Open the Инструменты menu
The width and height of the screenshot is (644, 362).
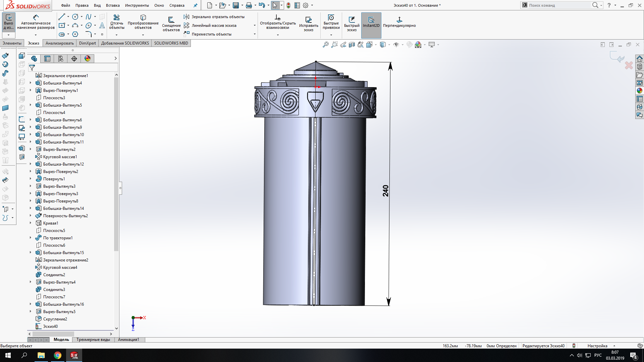(137, 5)
